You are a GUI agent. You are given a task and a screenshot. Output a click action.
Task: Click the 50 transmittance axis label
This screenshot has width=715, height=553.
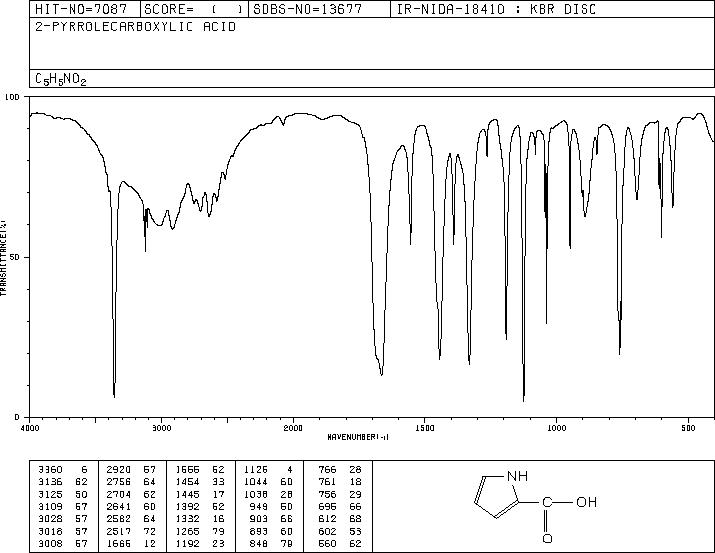coord(15,257)
